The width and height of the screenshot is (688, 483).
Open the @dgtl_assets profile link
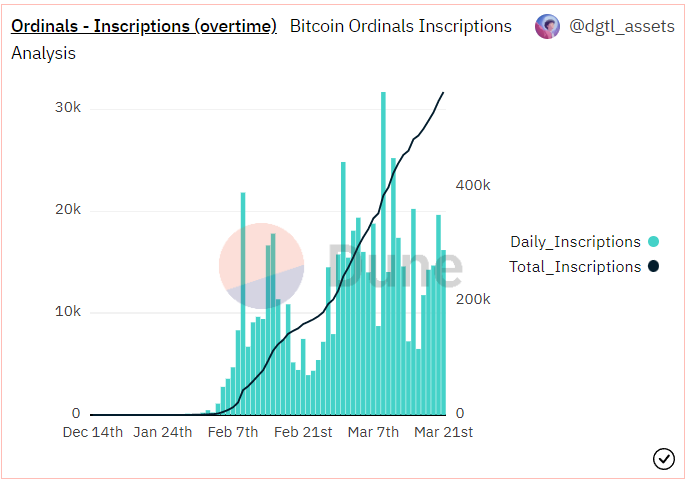tap(622, 26)
